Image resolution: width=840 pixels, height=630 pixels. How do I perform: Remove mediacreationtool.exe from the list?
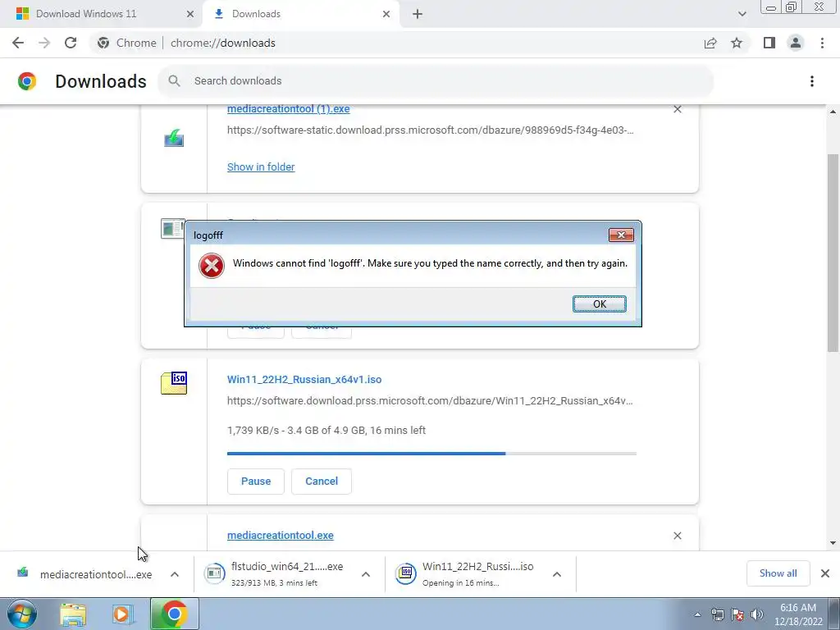click(x=677, y=536)
